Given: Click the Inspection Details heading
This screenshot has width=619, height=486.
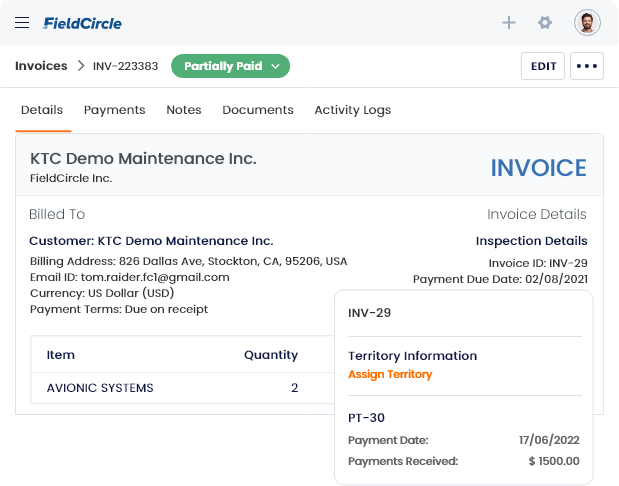Looking at the screenshot, I should pos(531,241).
